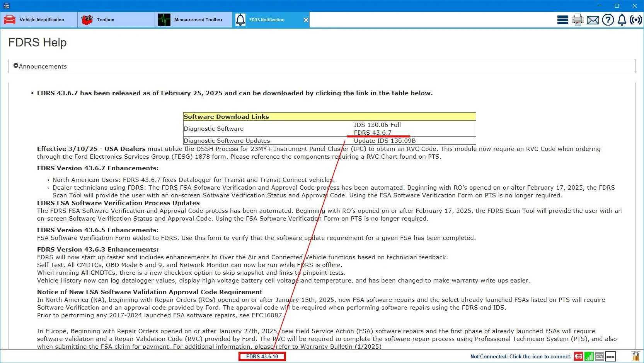Click the green signal strength bars icon
The height and width of the screenshot is (363, 644).
589,356
